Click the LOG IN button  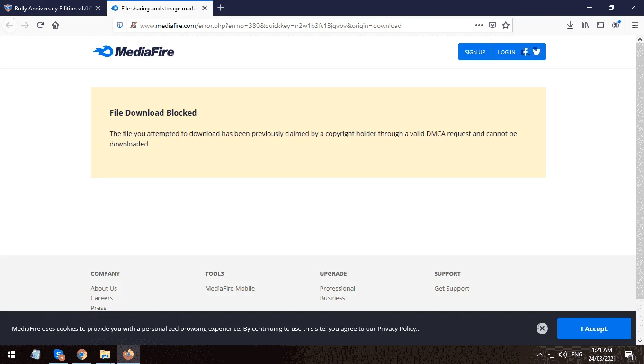pyautogui.click(x=506, y=52)
